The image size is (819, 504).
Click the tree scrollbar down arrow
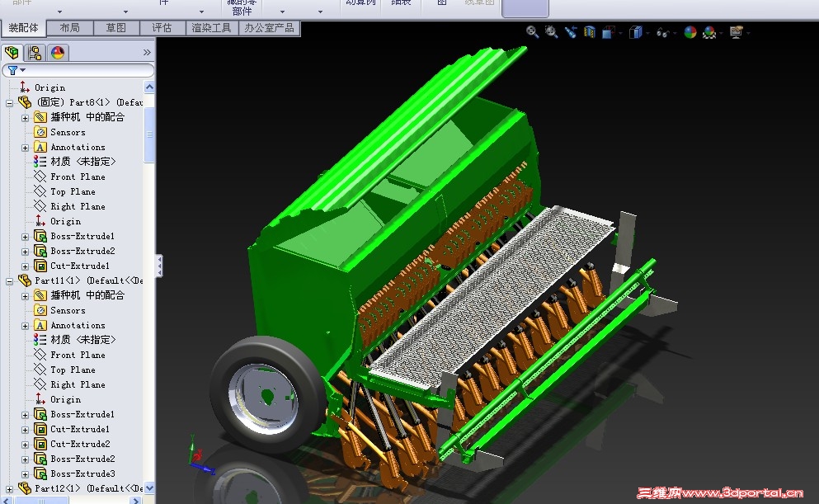[149, 488]
